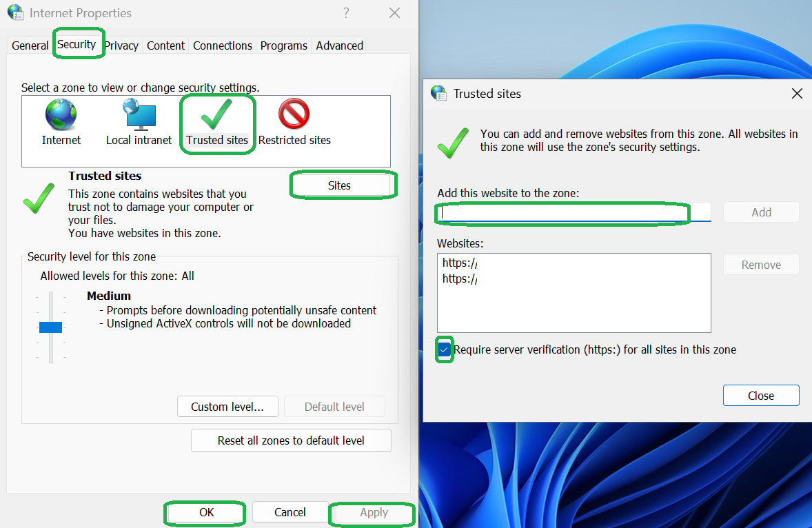Image resolution: width=812 pixels, height=528 pixels.
Task: Click Reset all zones to default level
Action: pos(291,440)
